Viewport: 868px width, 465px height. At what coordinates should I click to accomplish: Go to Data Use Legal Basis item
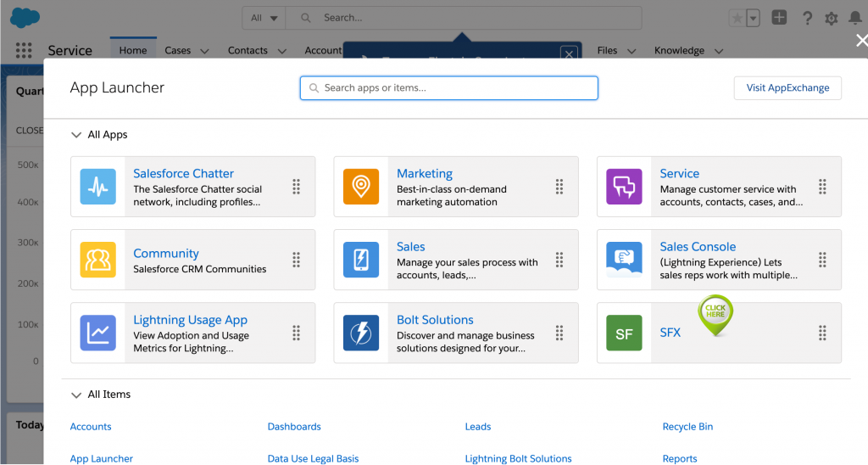click(313, 459)
